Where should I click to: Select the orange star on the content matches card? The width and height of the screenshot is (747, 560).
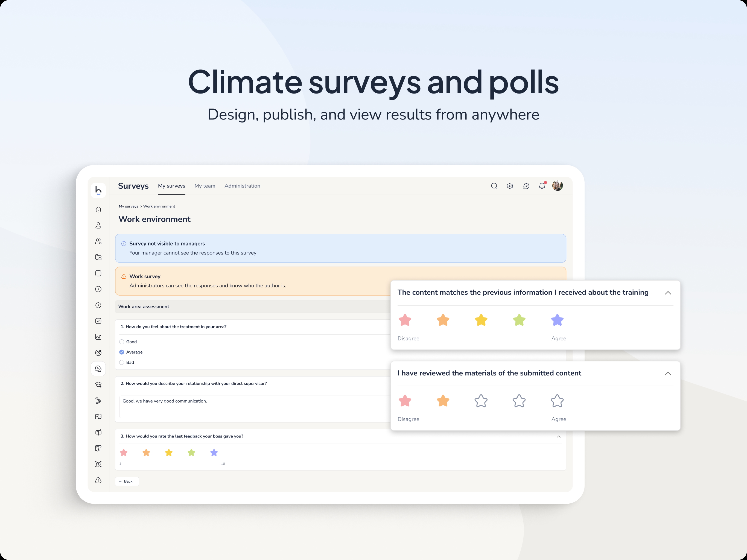coord(443,320)
